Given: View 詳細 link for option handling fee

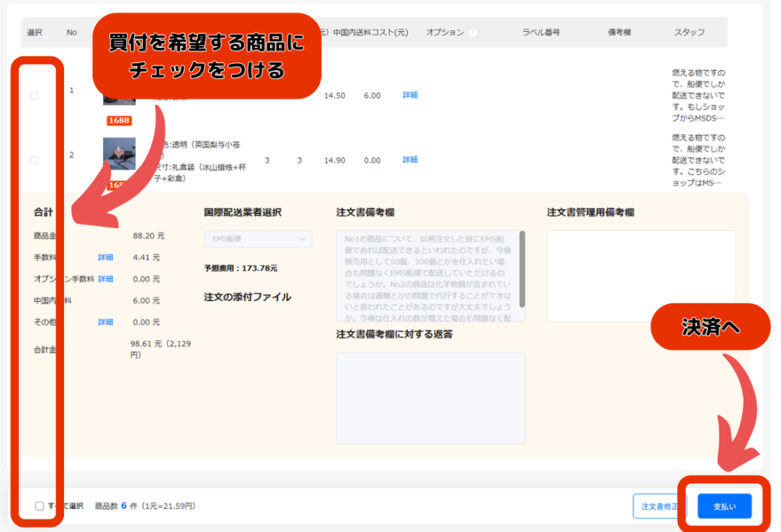Looking at the screenshot, I should click(x=105, y=279).
